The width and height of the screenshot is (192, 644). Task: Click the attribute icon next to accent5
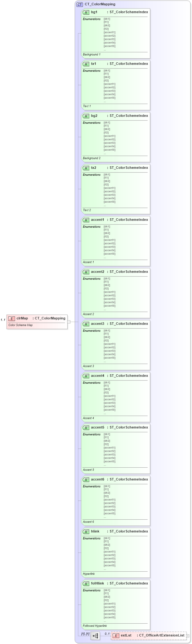86,428
